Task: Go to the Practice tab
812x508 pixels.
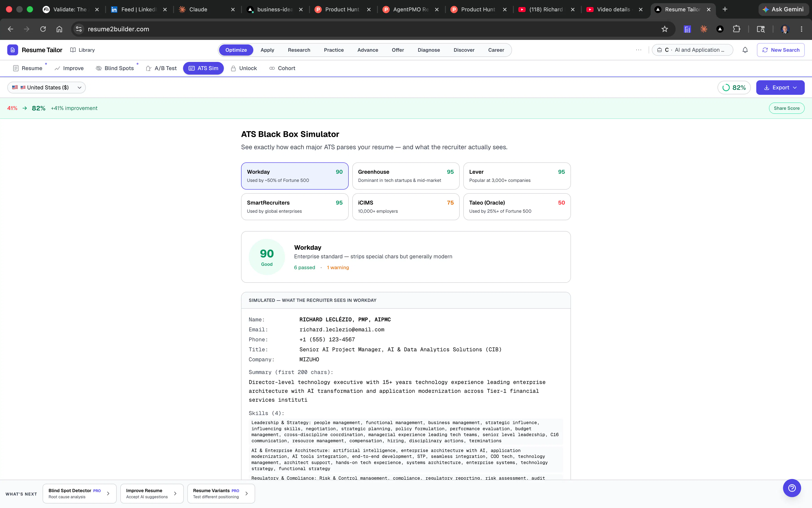Action: pyautogui.click(x=333, y=50)
